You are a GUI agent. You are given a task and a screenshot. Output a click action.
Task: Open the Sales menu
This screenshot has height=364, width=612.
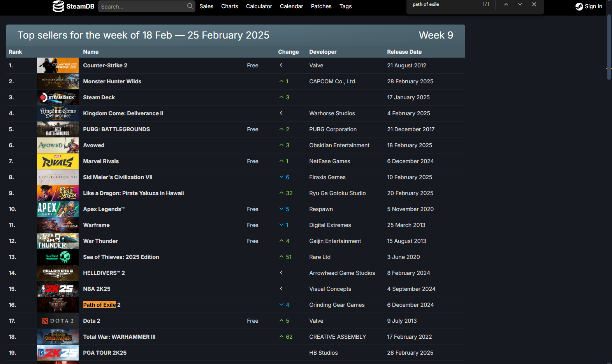click(x=206, y=6)
